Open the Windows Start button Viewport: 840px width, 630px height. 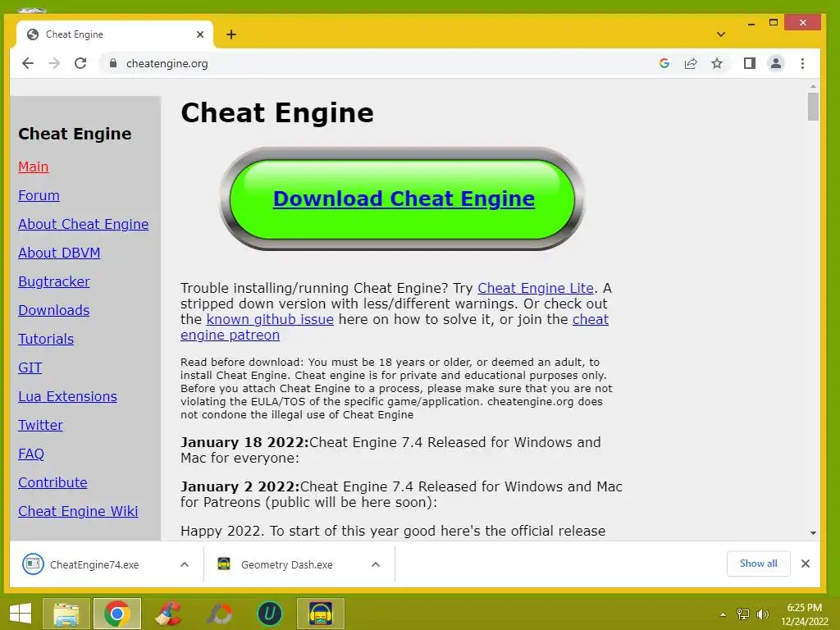pyautogui.click(x=21, y=614)
